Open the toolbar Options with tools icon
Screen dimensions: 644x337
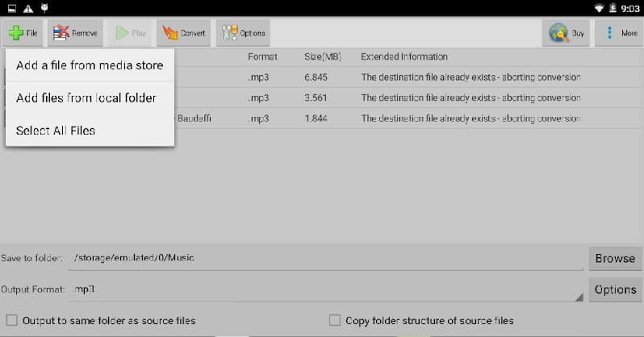pyautogui.click(x=243, y=33)
